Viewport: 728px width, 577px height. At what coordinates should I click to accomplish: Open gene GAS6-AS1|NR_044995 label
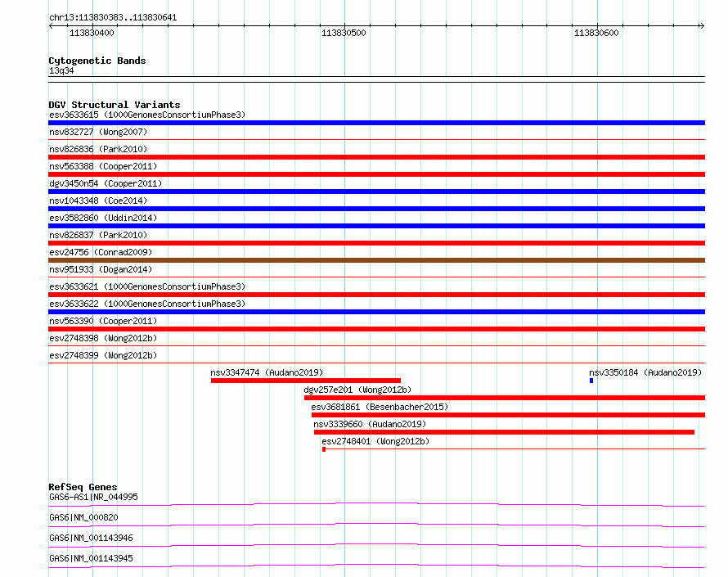click(93, 497)
